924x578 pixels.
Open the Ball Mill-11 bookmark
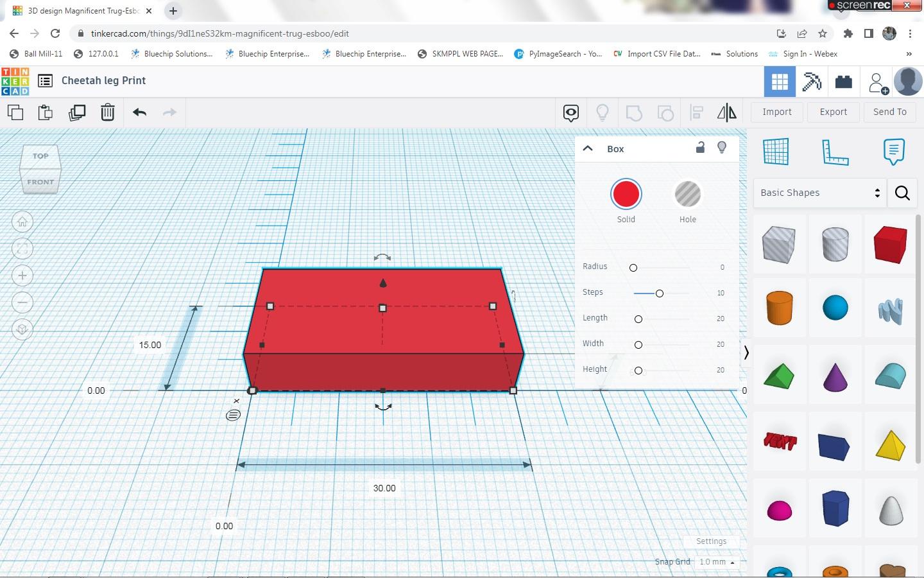click(36, 54)
